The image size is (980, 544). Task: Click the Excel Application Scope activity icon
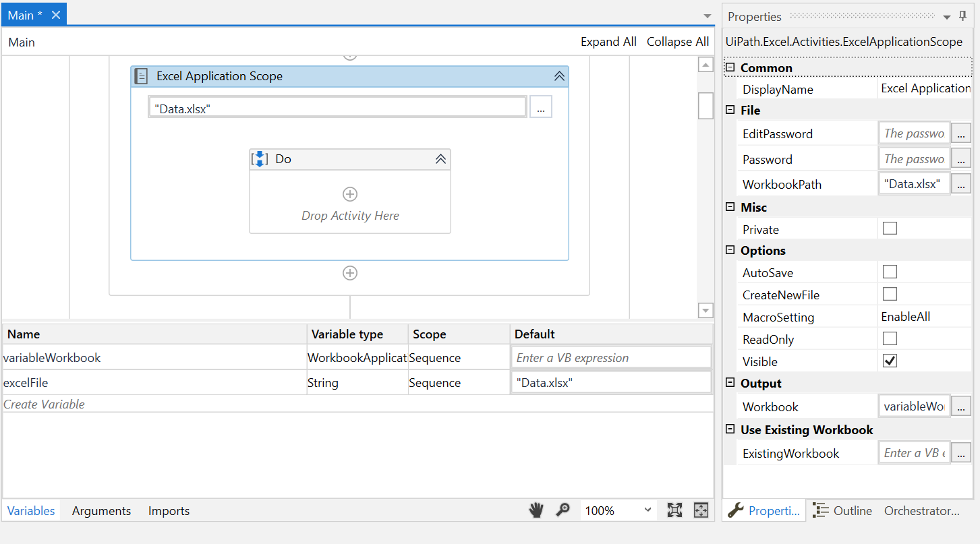coord(140,75)
